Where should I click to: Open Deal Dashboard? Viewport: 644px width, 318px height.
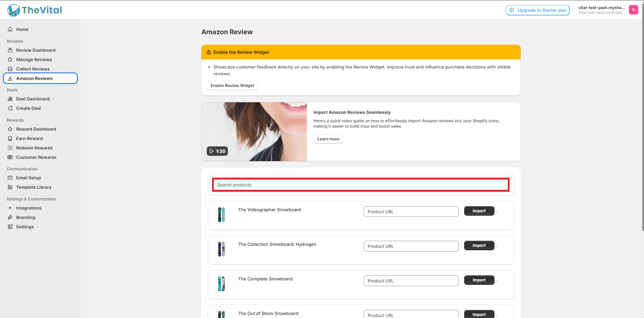click(40, 99)
